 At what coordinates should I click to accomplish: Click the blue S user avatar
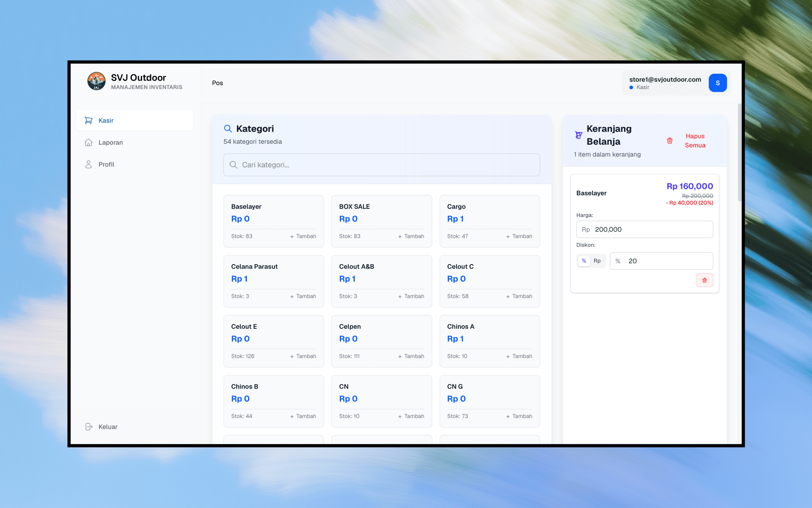[x=717, y=83]
